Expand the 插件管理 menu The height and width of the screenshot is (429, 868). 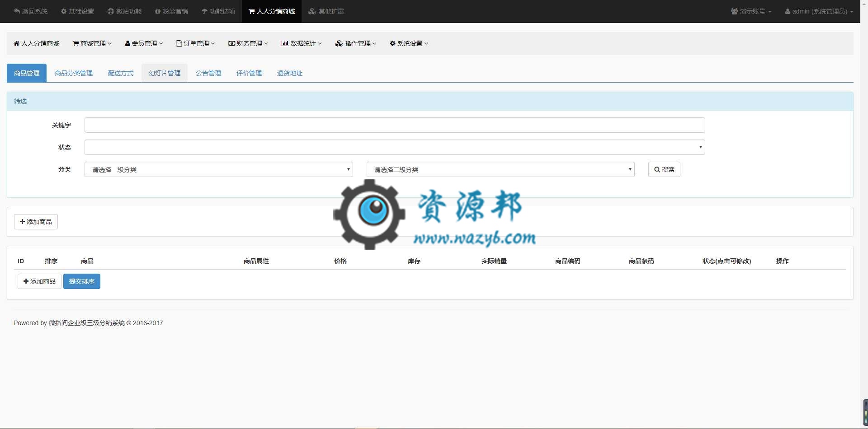pyautogui.click(x=356, y=43)
